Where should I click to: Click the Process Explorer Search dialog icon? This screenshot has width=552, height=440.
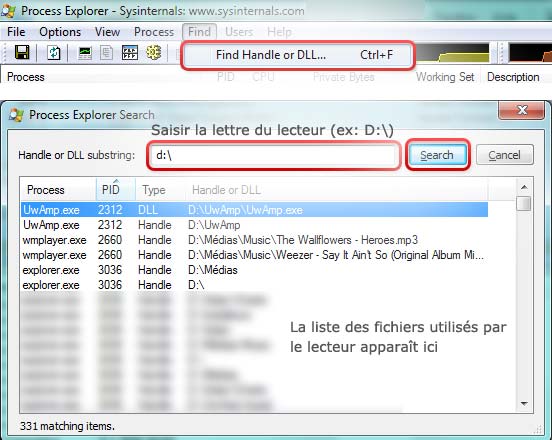[x=16, y=115]
